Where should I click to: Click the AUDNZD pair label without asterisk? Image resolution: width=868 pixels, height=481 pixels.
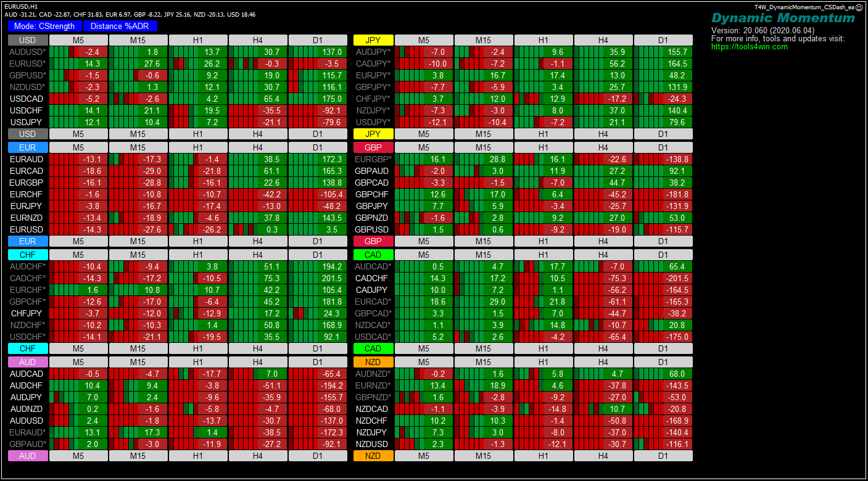[x=26, y=409]
